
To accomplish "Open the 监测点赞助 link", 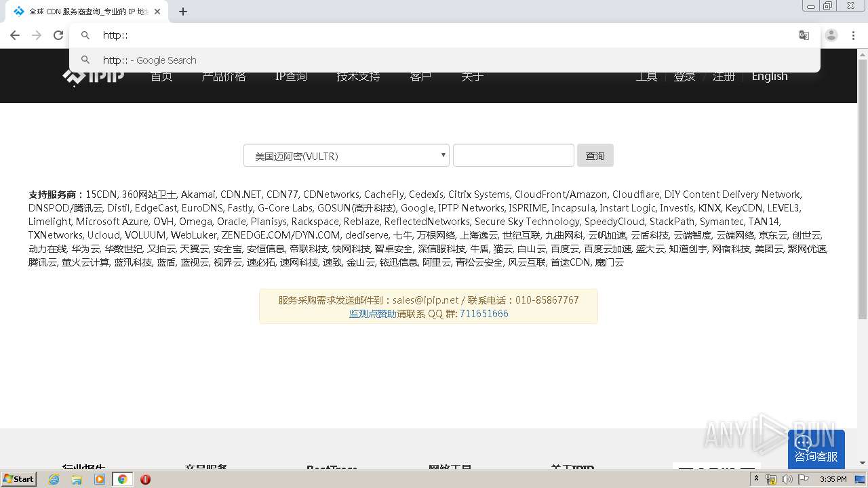I will coord(373,314).
